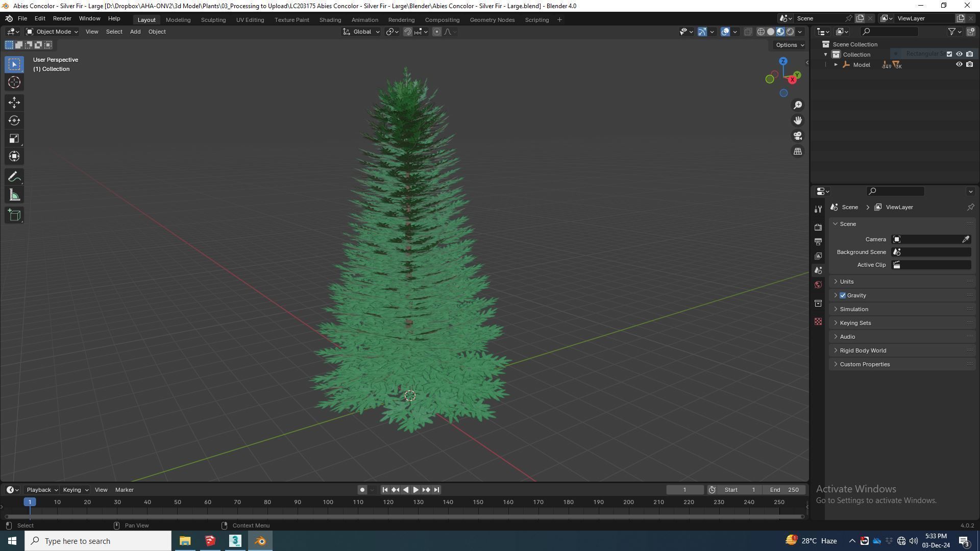Viewport: 980px width, 551px height.
Task: Toggle Collection exclude checkbox in outliner
Action: 949,54
